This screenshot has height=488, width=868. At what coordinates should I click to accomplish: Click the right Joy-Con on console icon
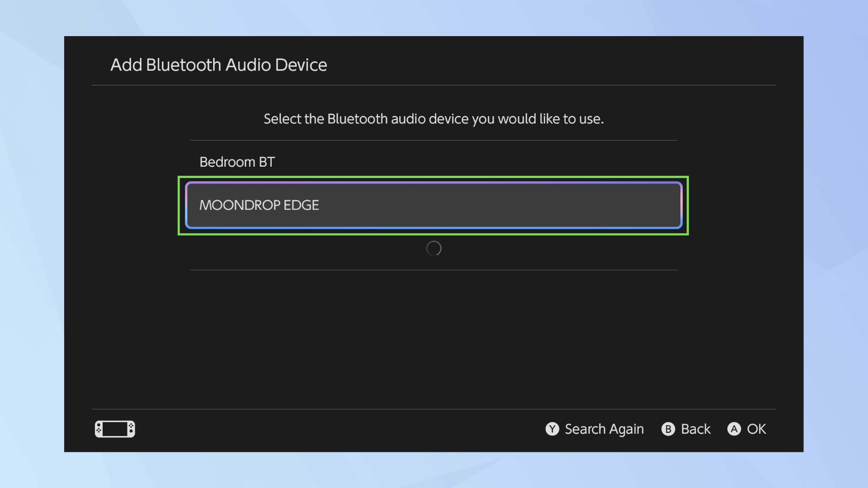point(131,429)
